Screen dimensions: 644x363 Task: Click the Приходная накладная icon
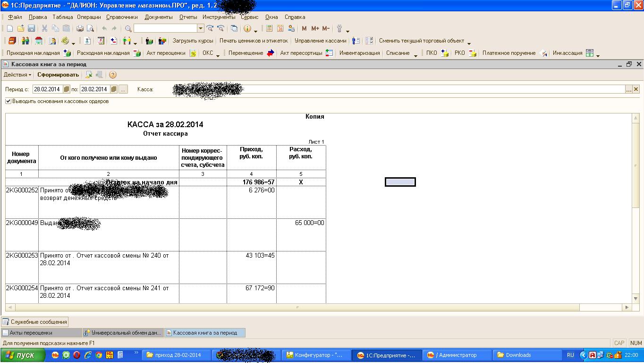[67, 53]
